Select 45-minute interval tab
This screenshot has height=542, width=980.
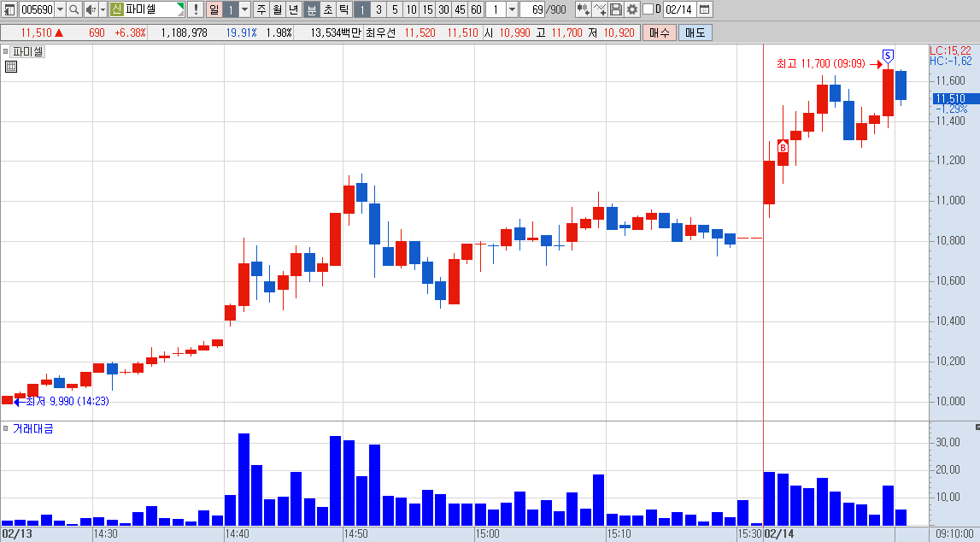[x=460, y=9]
